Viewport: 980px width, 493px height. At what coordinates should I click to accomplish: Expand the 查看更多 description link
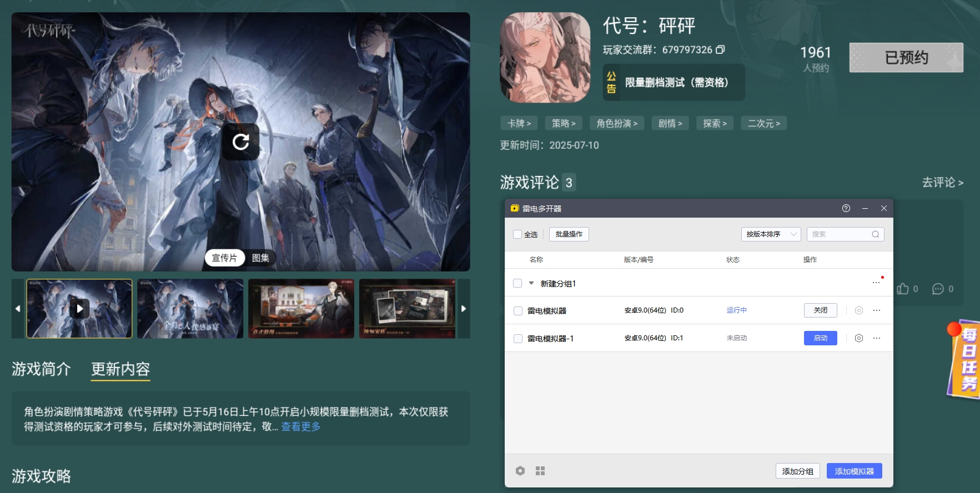point(301,426)
